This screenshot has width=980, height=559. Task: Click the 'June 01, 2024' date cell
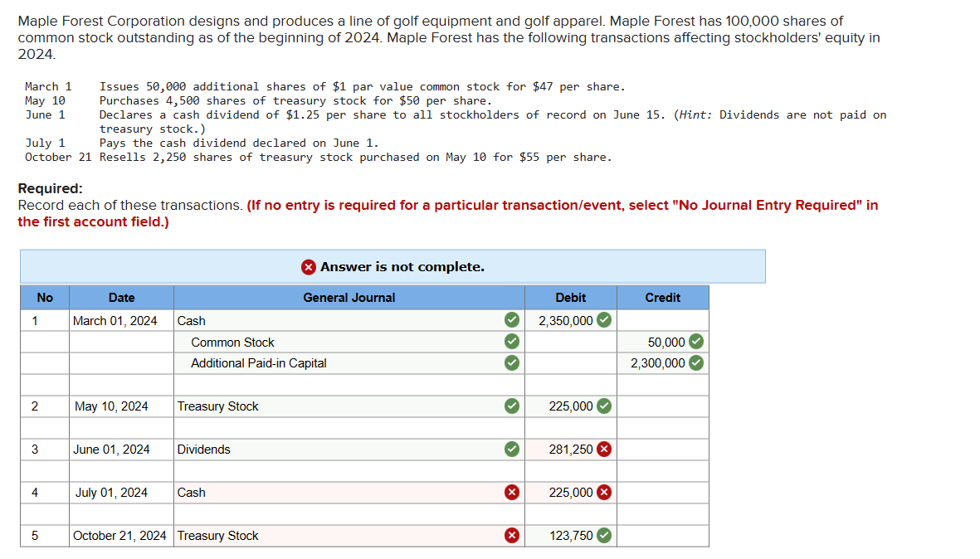121,449
